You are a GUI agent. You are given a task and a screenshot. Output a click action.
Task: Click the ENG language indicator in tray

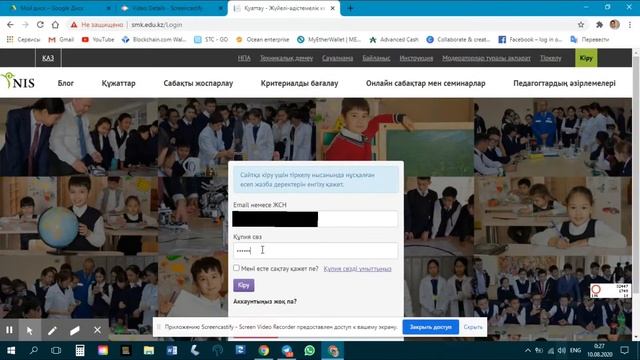tap(576, 351)
